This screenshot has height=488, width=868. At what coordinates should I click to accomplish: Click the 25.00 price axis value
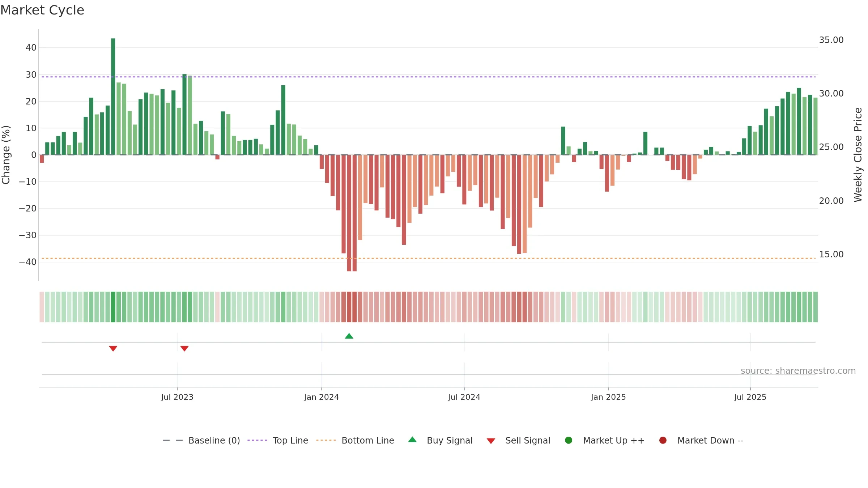point(831,147)
